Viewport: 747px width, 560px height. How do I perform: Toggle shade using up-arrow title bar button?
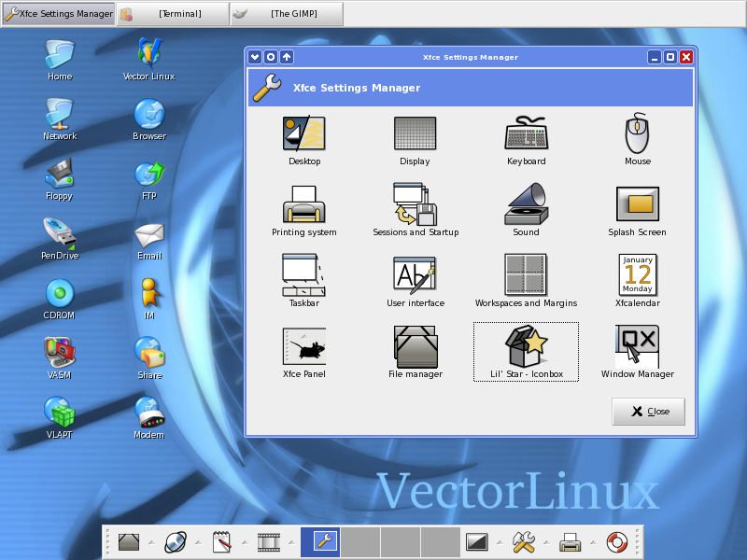point(287,57)
